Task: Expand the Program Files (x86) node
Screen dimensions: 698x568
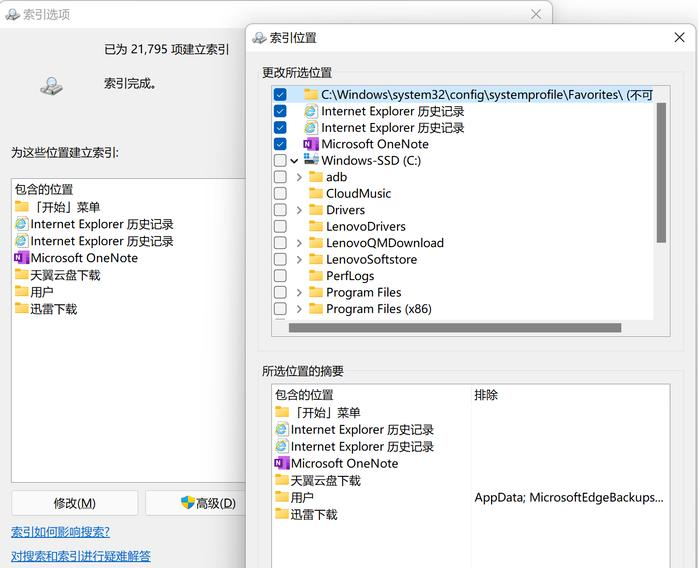Action: coord(299,309)
